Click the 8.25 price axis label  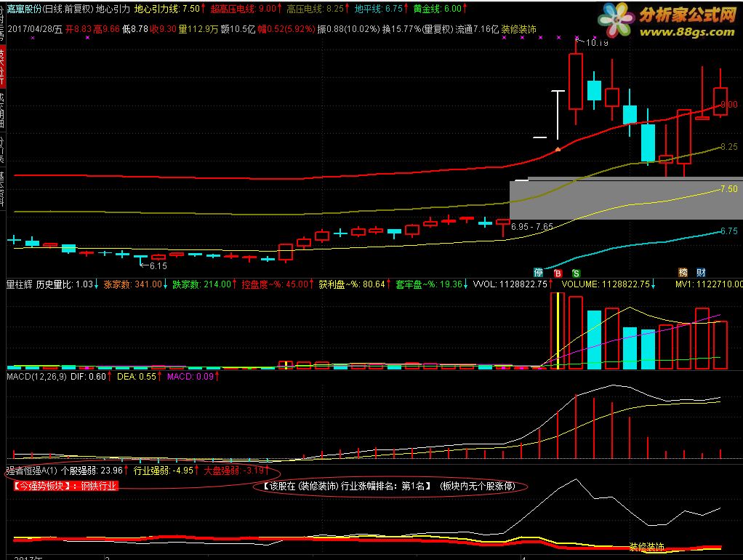click(x=728, y=146)
